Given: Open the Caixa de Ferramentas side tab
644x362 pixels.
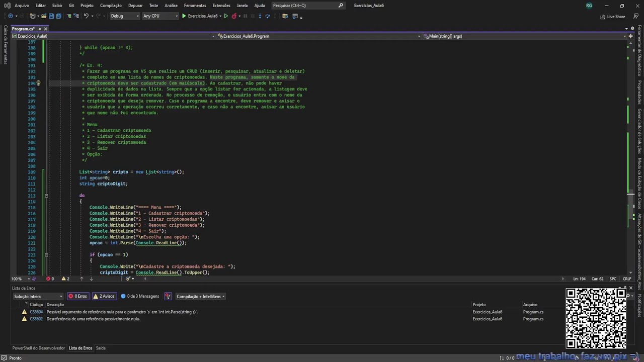Looking at the screenshot, I should (x=6, y=45).
